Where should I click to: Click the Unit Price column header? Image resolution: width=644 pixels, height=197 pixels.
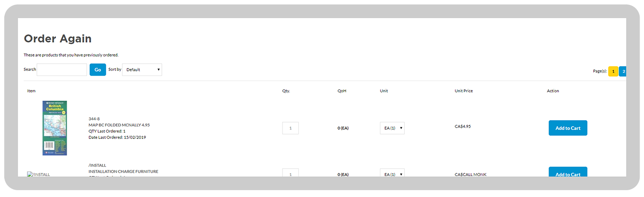[x=464, y=91]
